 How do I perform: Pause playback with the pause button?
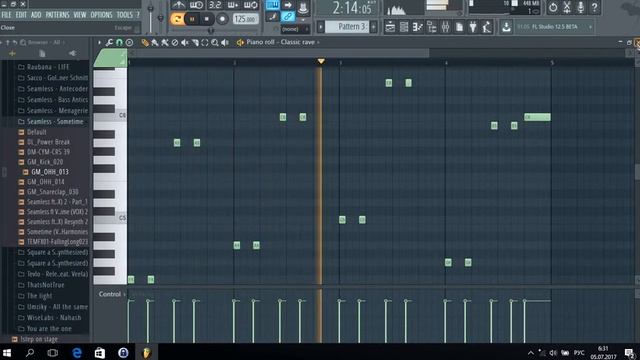coord(192,19)
